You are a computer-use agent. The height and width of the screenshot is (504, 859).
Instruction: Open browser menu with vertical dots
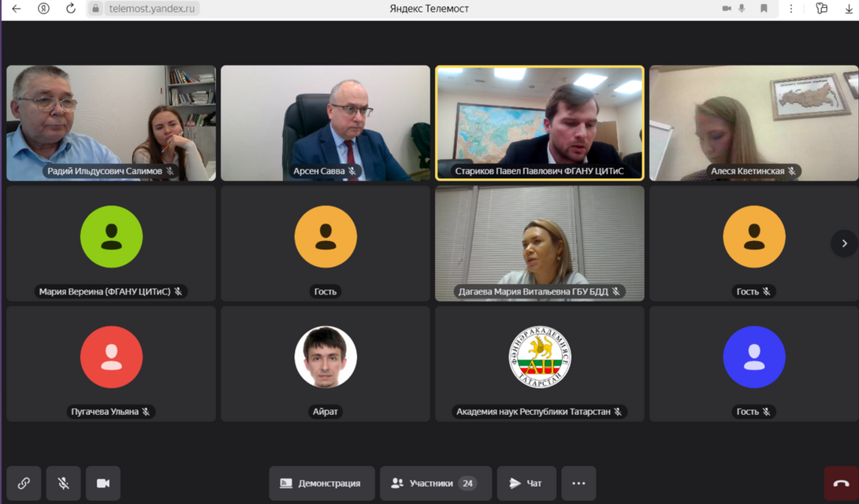coord(791,9)
